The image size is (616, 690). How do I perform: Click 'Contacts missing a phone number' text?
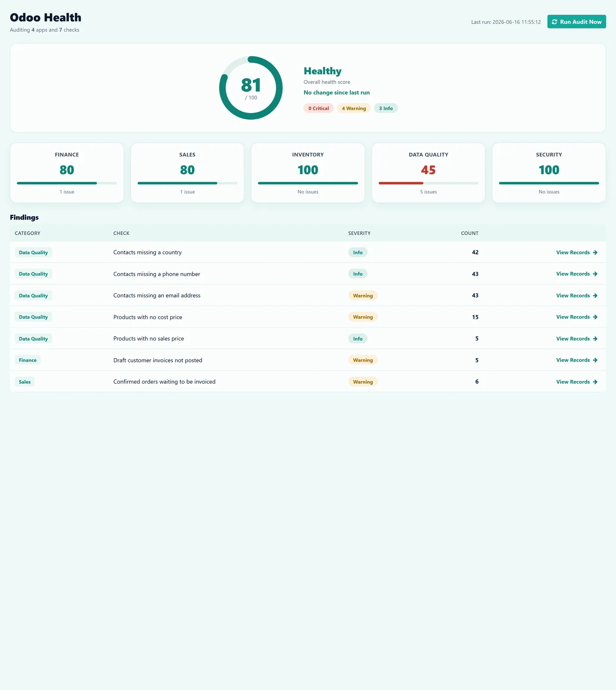pos(157,274)
